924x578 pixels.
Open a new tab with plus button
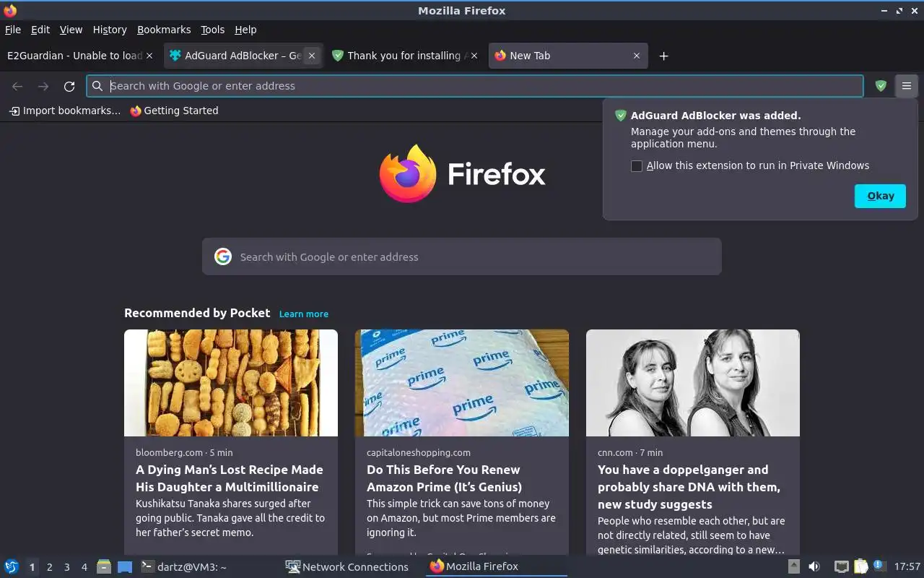click(663, 56)
